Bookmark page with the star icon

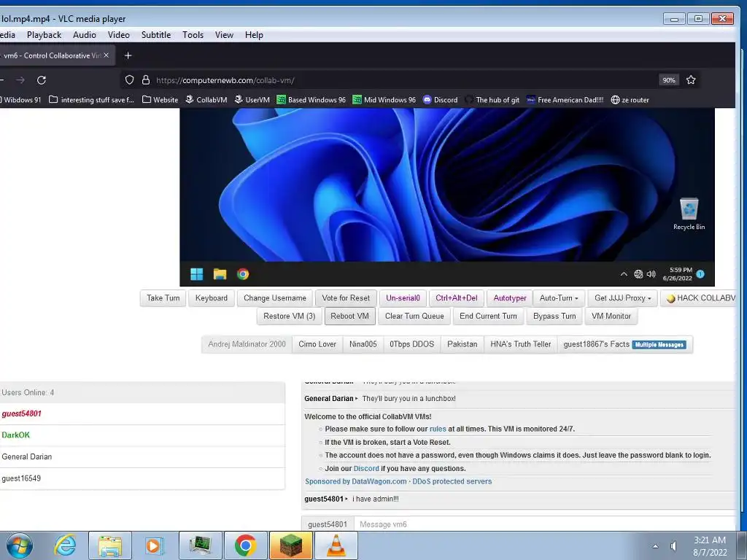[x=691, y=80]
